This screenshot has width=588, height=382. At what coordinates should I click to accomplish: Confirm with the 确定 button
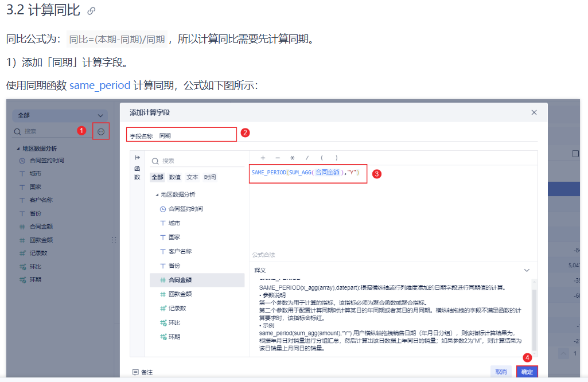click(527, 372)
